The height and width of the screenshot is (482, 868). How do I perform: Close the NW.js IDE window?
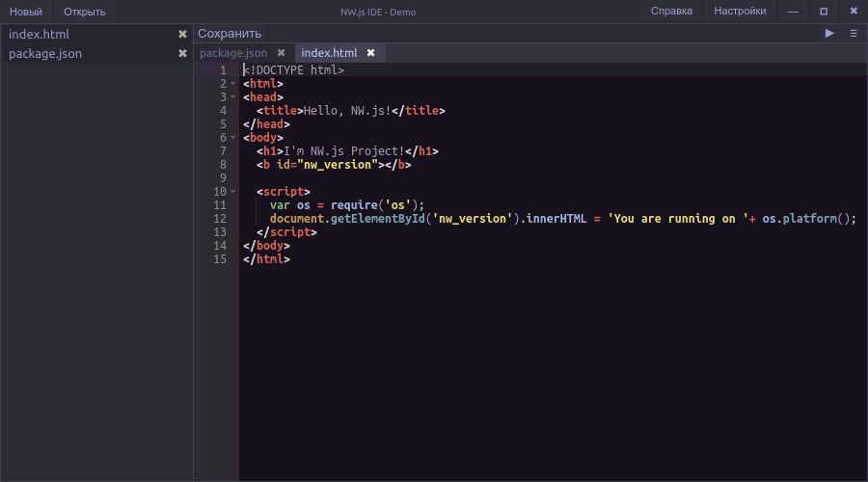pyautogui.click(x=854, y=11)
